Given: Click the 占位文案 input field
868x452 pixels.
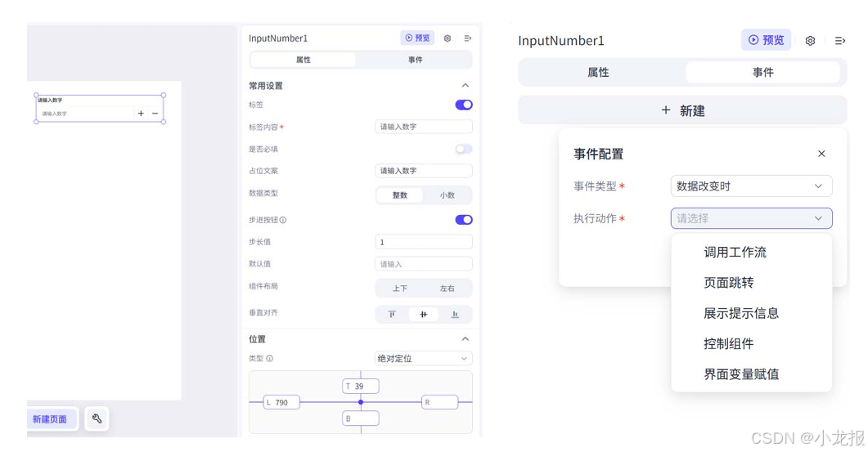Looking at the screenshot, I should pyautogui.click(x=424, y=170).
